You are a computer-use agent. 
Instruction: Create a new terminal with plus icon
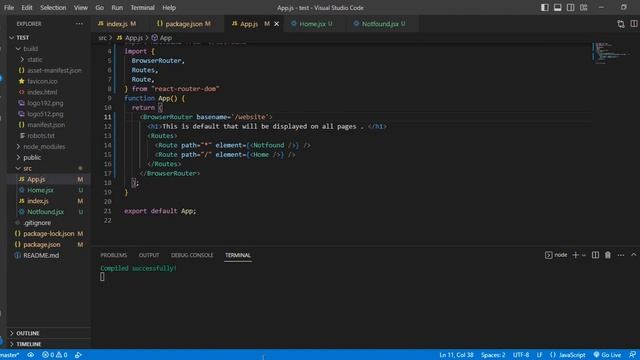(576, 255)
